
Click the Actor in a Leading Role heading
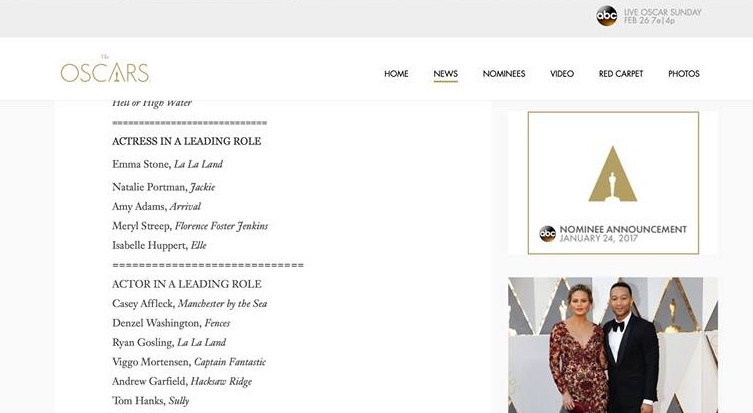(x=187, y=284)
